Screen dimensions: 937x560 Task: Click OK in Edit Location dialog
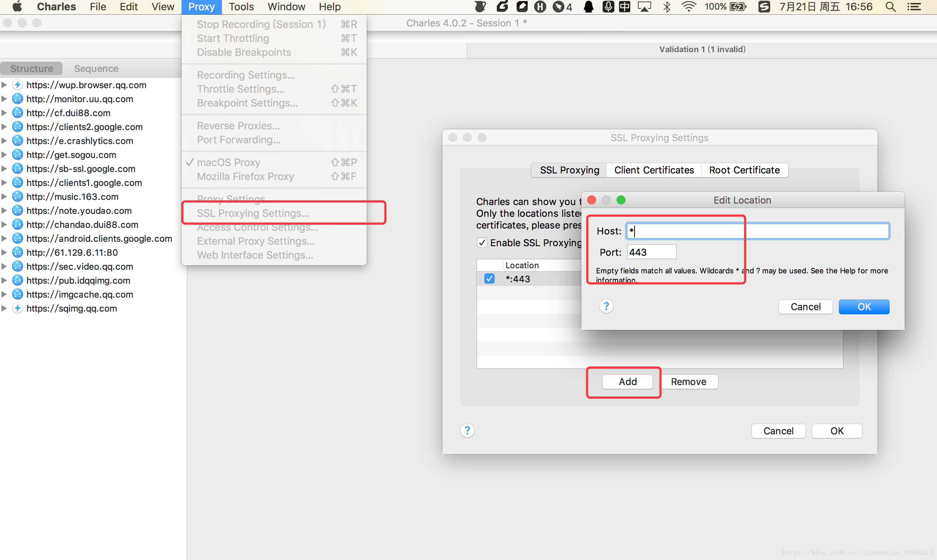click(x=864, y=307)
